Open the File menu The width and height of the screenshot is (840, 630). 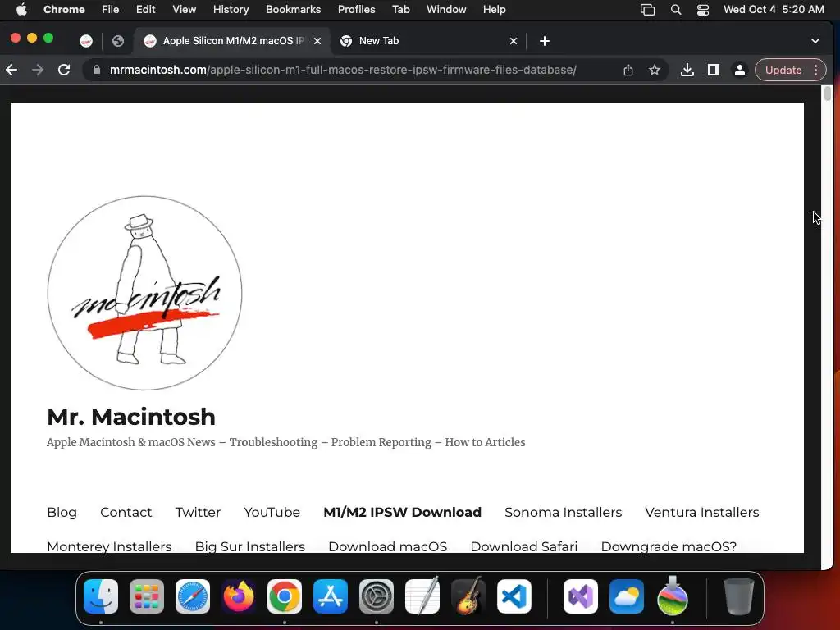[111, 9]
